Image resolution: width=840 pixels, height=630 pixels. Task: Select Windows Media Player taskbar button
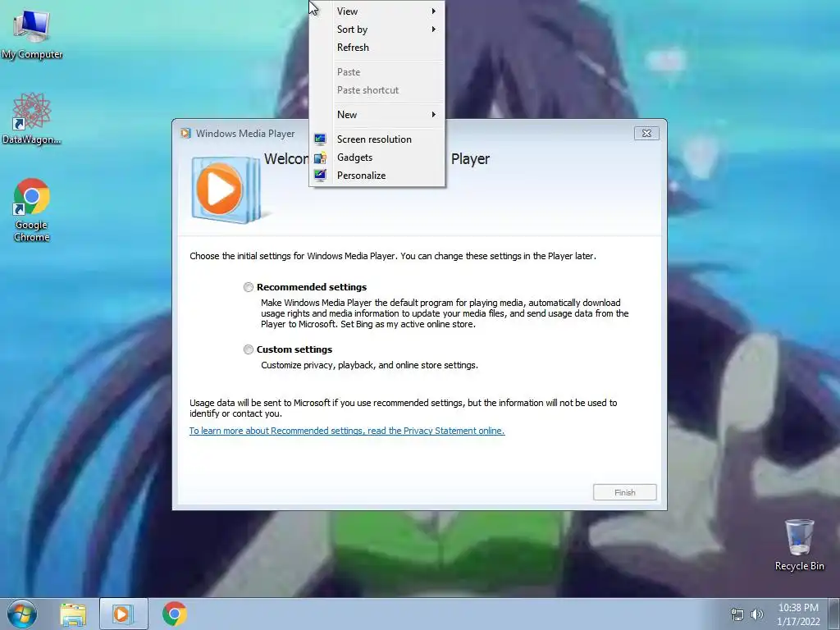click(123, 614)
